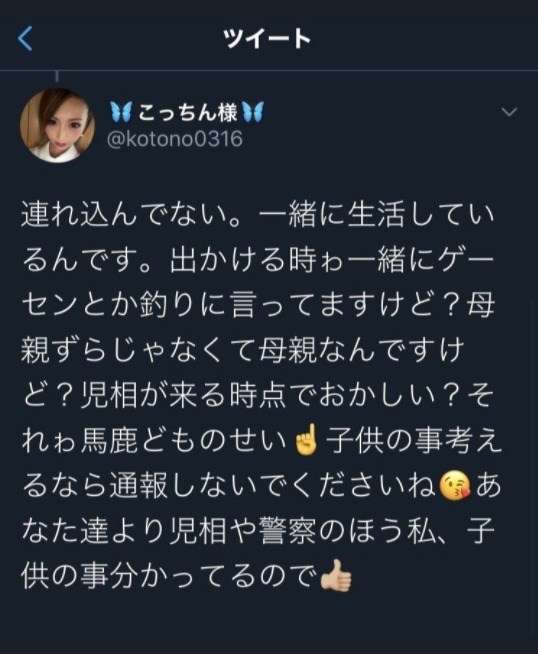Click the pointing finger emoji in tweet
538x654 pixels.
tap(307, 441)
